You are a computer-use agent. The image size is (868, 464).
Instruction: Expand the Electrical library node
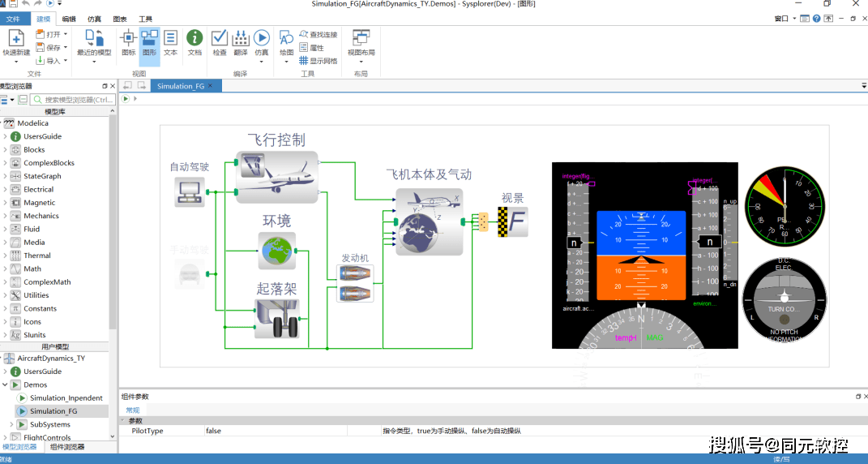coord(5,190)
